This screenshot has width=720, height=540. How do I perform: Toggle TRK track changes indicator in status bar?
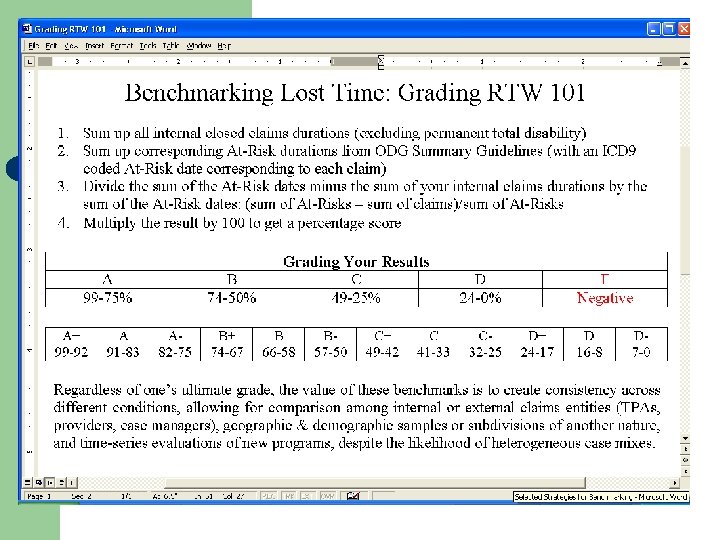(x=289, y=496)
